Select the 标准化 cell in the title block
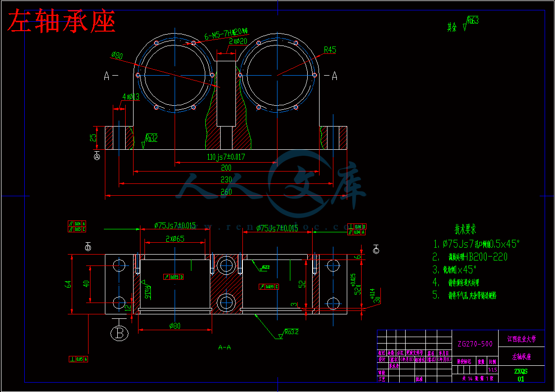Viewport: 555px width, 392px height. pyautogui.click(x=419, y=359)
